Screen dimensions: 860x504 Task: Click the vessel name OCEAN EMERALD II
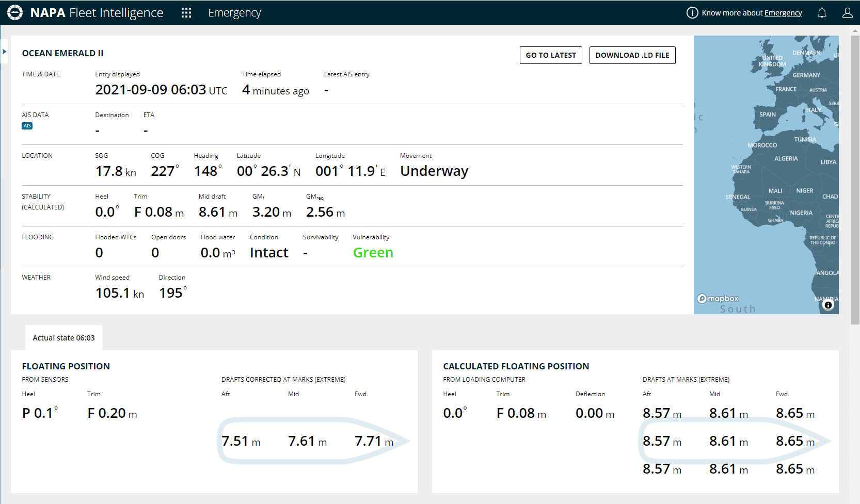62,53
